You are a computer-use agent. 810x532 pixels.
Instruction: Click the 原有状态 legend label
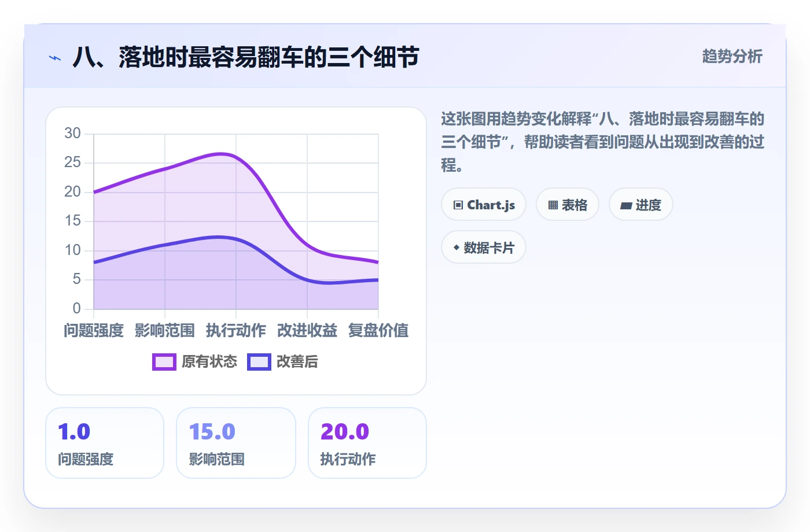[x=209, y=362]
